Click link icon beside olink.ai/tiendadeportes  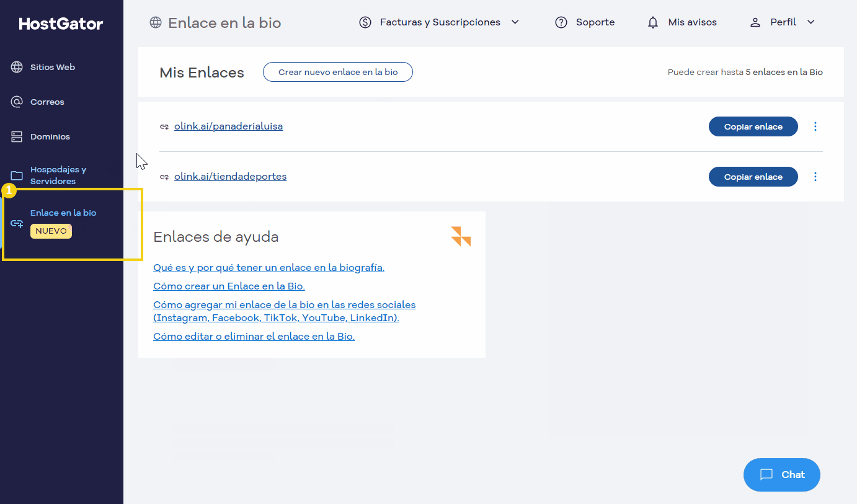coord(164,177)
